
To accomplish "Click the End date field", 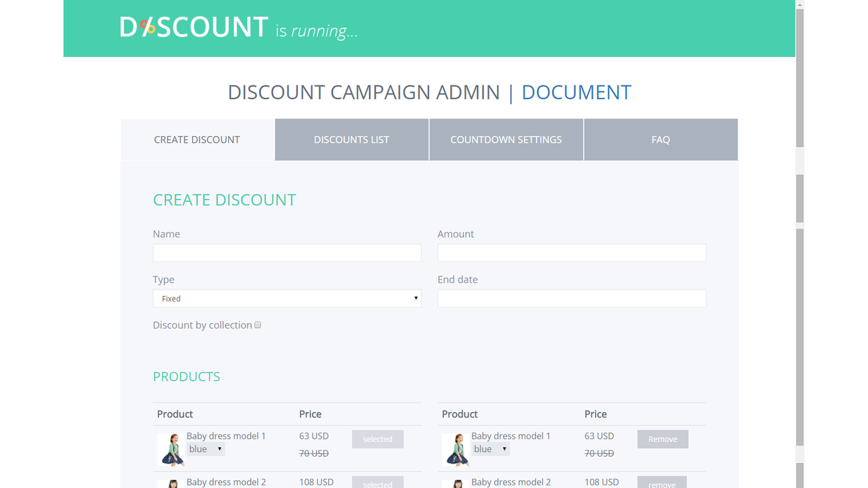I will pyautogui.click(x=572, y=298).
